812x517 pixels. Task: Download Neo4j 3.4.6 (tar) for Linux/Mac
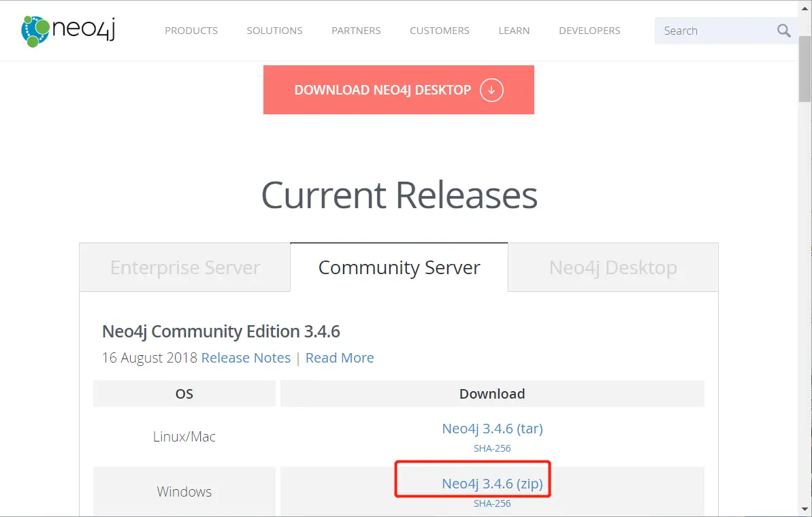click(x=492, y=429)
